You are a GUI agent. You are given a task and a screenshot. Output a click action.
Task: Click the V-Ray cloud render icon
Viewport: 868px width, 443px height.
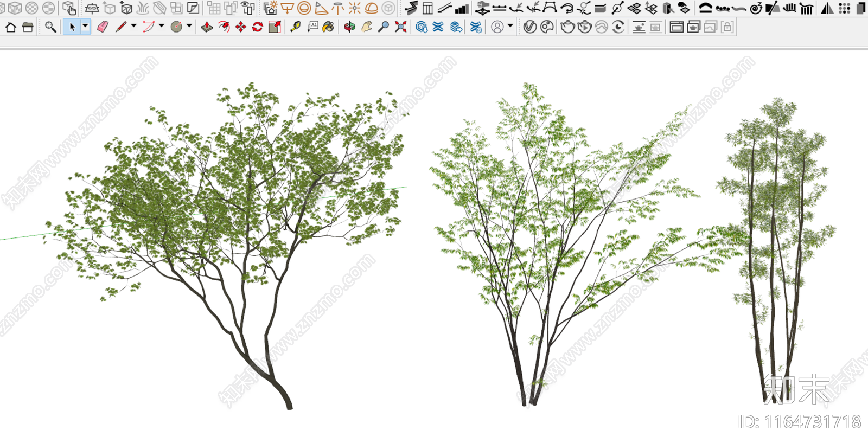pyautogui.click(x=601, y=27)
